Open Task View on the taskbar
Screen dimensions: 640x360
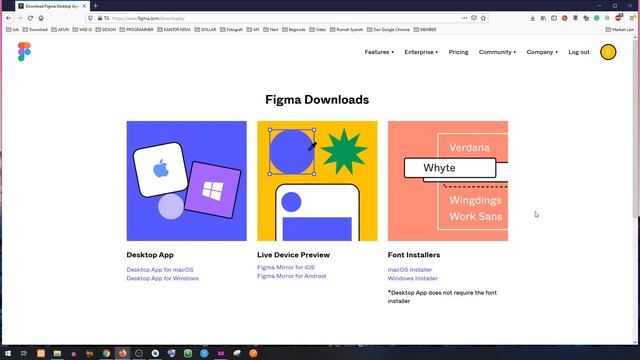coord(24,353)
